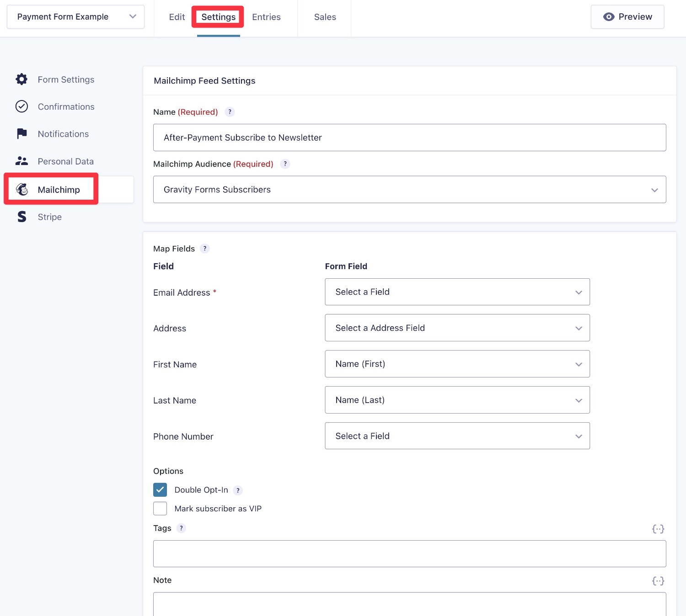Click the Confirmations checkmark icon
The image size is (686, 616).
[x=21, y=106]
